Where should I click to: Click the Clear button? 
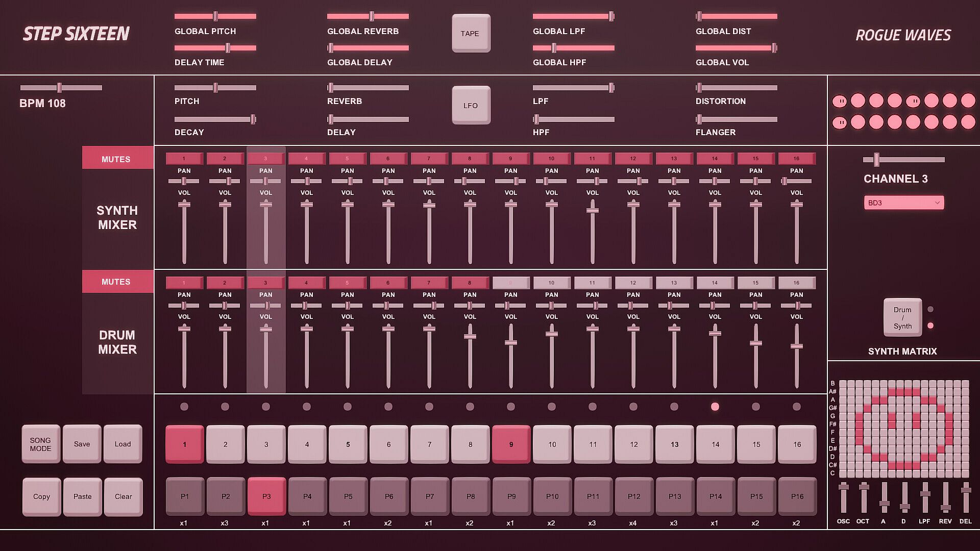123,496
